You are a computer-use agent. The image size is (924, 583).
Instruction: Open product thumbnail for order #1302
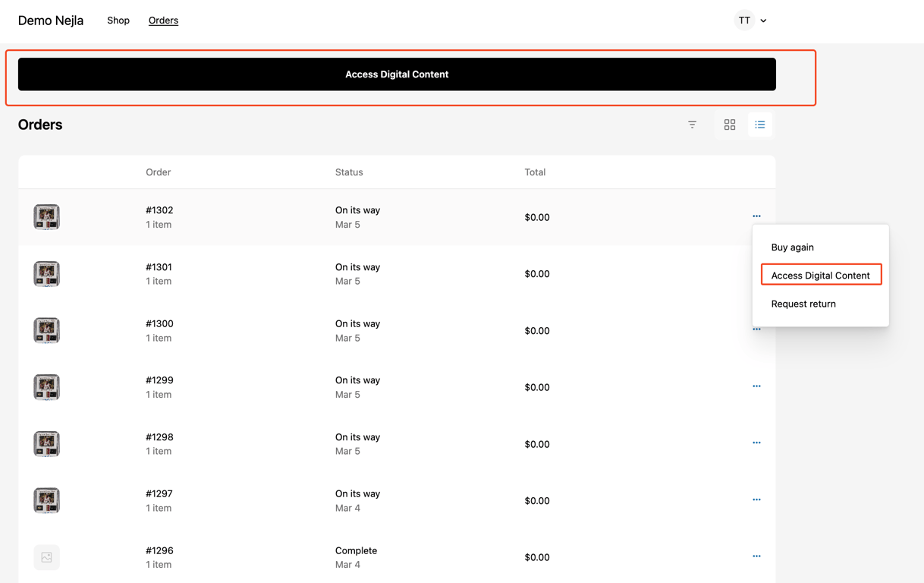(x=46, y=217)
